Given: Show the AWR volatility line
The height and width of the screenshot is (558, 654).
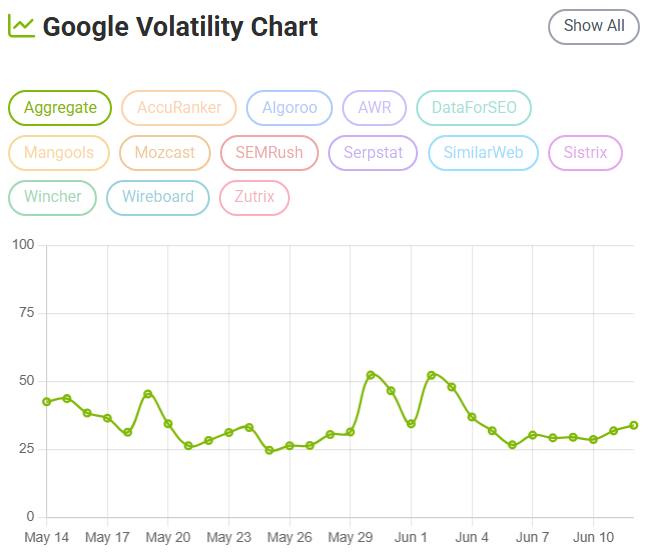Looking at the screenshot, I should tap(375, 108).
